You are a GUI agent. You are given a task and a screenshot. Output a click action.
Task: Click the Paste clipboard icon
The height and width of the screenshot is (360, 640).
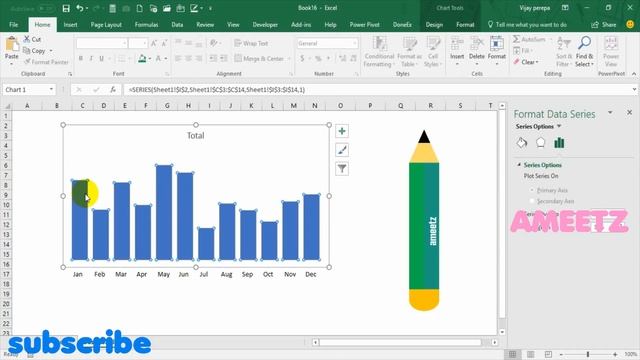click(12, 44)
